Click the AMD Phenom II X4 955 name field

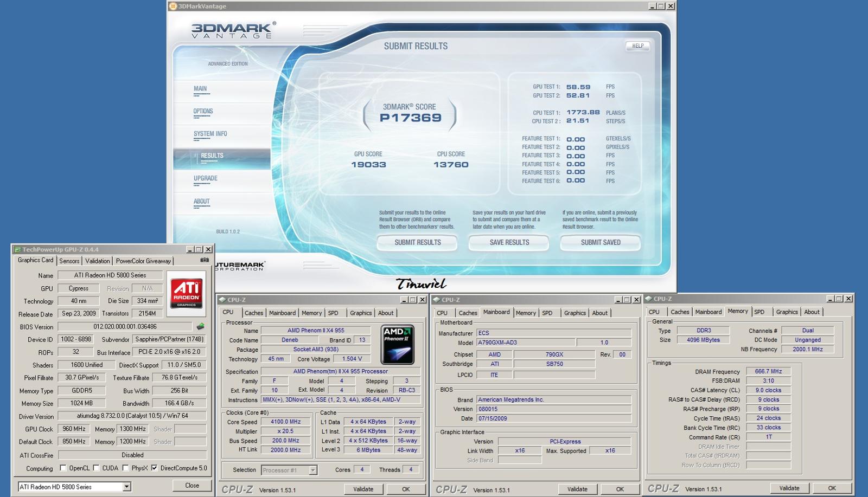point(316,330)
